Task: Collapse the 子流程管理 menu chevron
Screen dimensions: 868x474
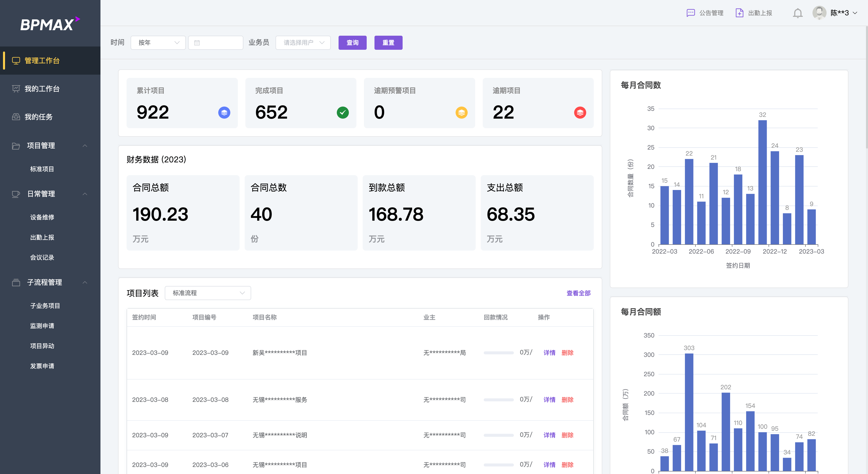Action: (85, 282)
